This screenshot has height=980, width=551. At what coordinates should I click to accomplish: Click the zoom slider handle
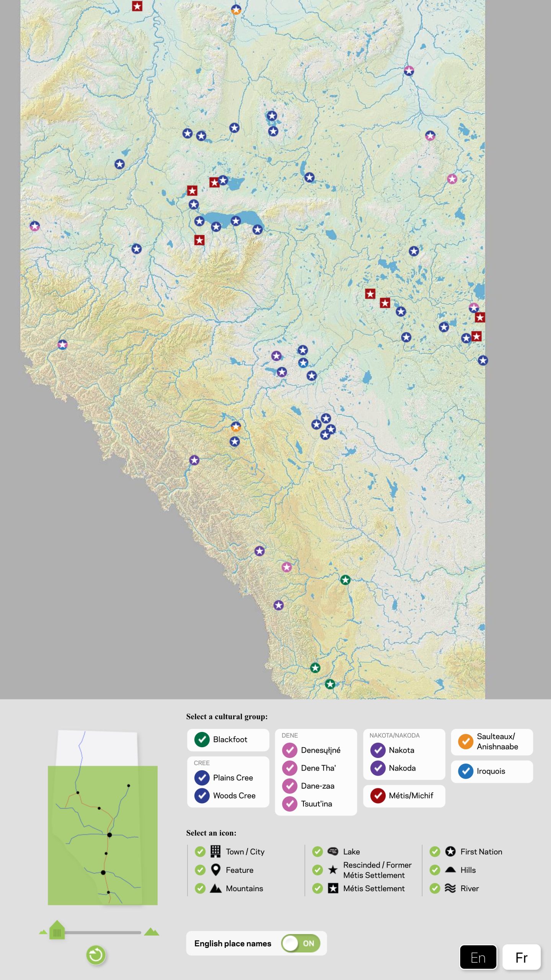[57, 930]
